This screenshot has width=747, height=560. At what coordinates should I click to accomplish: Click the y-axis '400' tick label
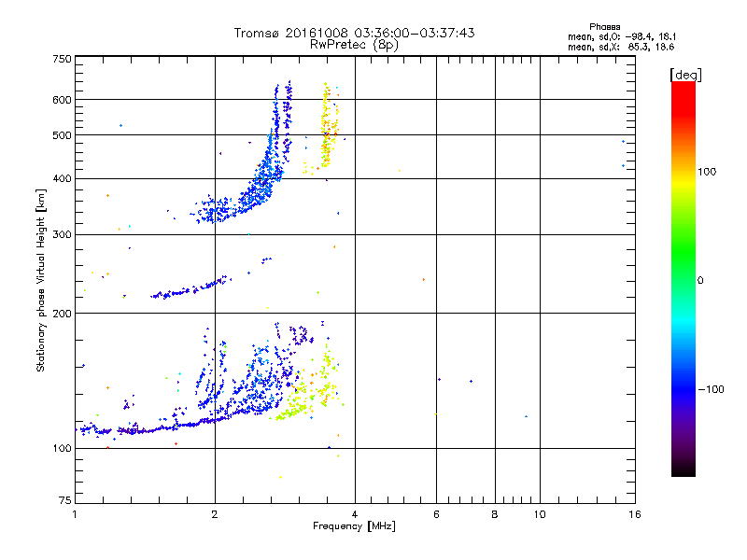pos(62,179)
